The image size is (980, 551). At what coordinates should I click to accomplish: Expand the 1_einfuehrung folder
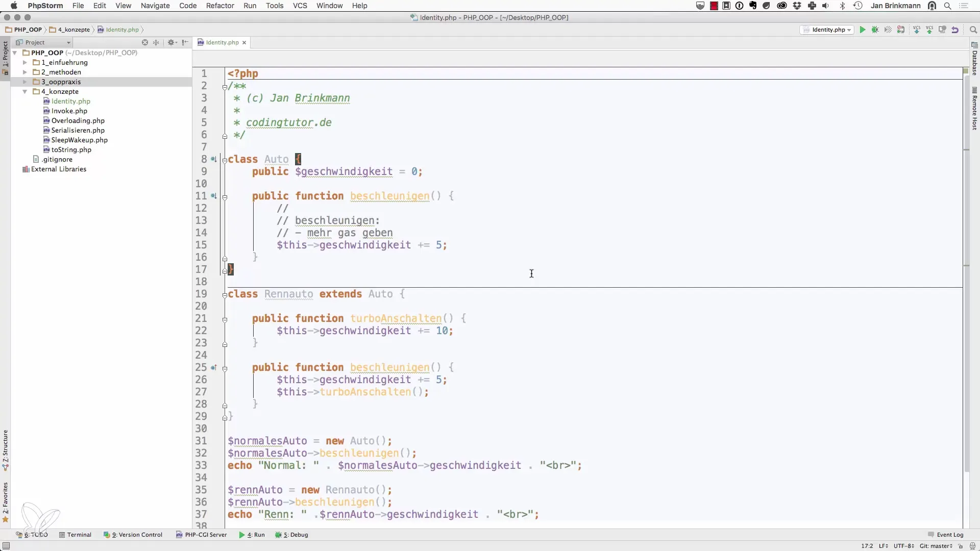(24, 62)
